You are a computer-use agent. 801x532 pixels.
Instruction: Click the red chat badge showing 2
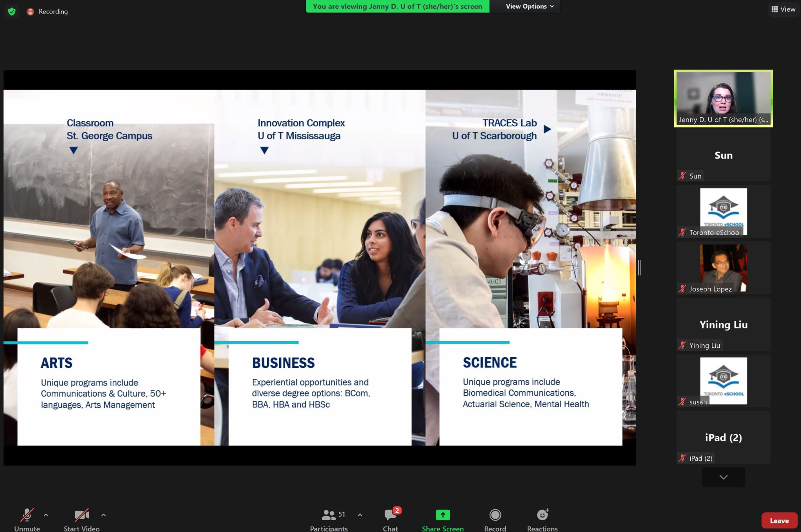pos(397,511)
